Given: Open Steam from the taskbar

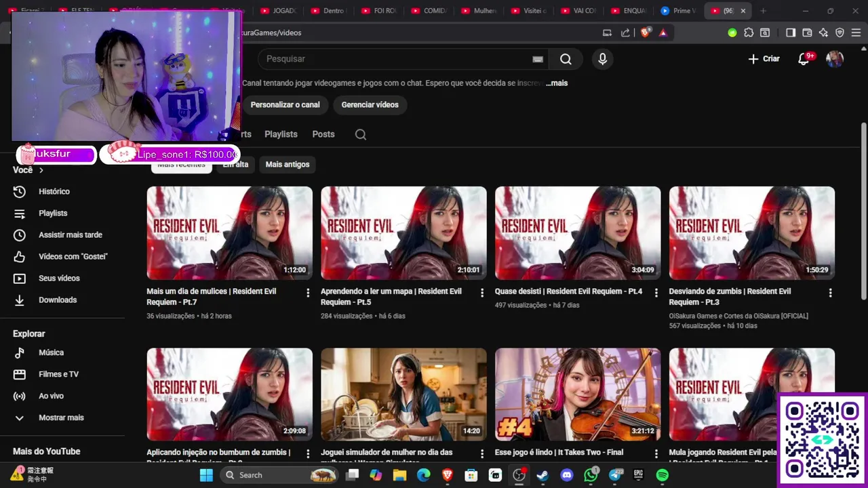Looking at the screenshot, I should pyautogui.click(x=542, y=475).
